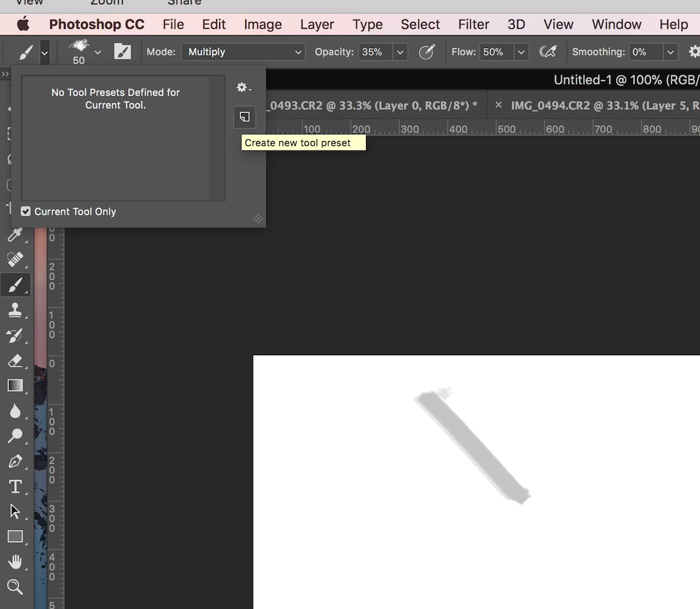Open the View menu
The image size is (700, 609).
click(558, 24)
